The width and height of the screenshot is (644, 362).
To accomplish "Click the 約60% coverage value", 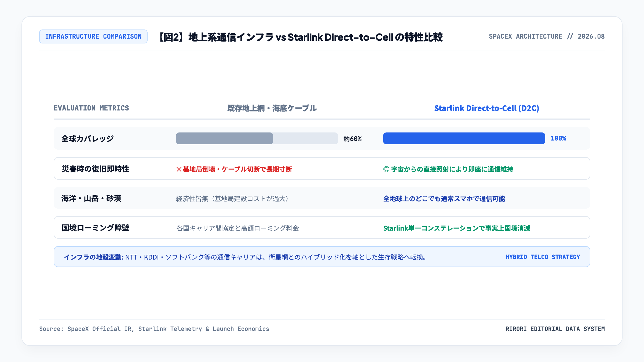I will point(353,139).
